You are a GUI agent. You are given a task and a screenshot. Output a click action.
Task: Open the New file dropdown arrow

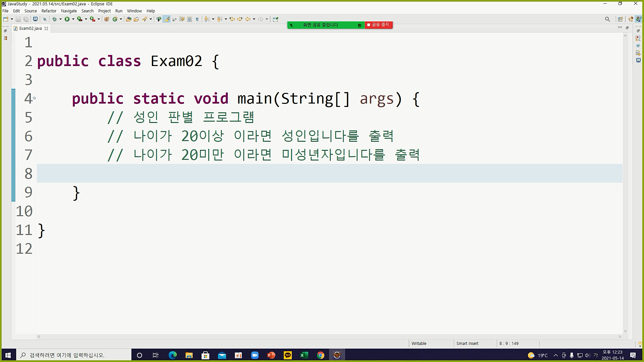(12, 19)
